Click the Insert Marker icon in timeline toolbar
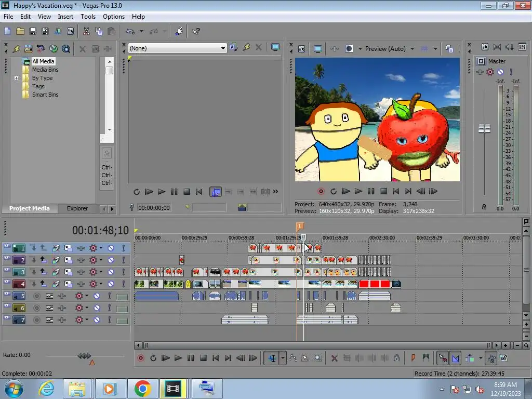 (x=413, y=358)
